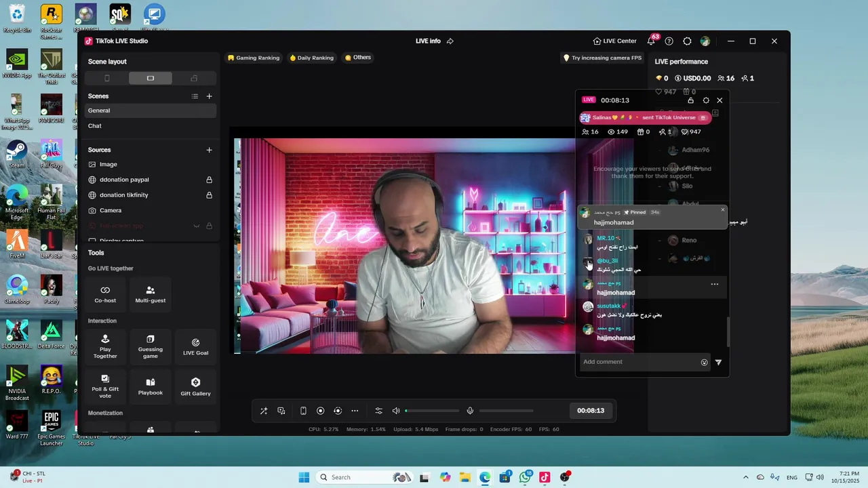Viewport: 868px width, 488px height.
Task: Click the taskbar Search box
Action: (x=364, y=477)
